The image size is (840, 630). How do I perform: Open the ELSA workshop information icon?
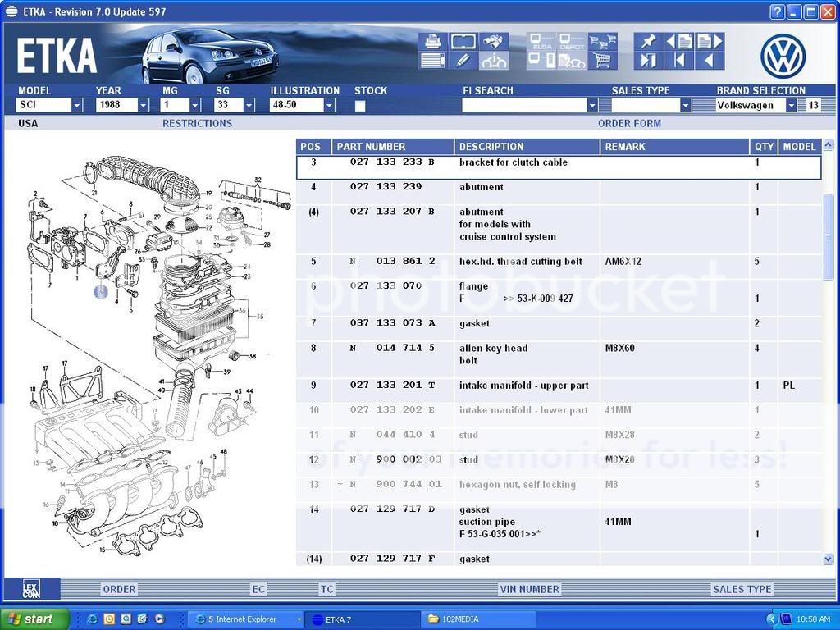(541, 41)
